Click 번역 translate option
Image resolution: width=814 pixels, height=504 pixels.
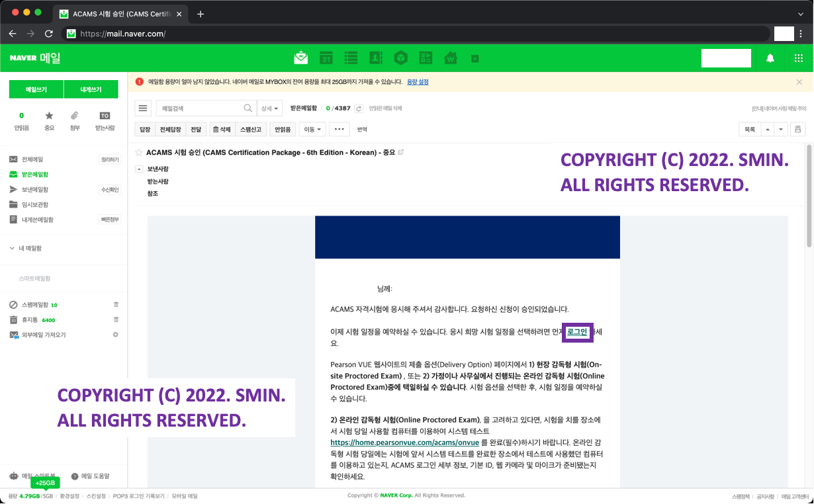[362, 130]
